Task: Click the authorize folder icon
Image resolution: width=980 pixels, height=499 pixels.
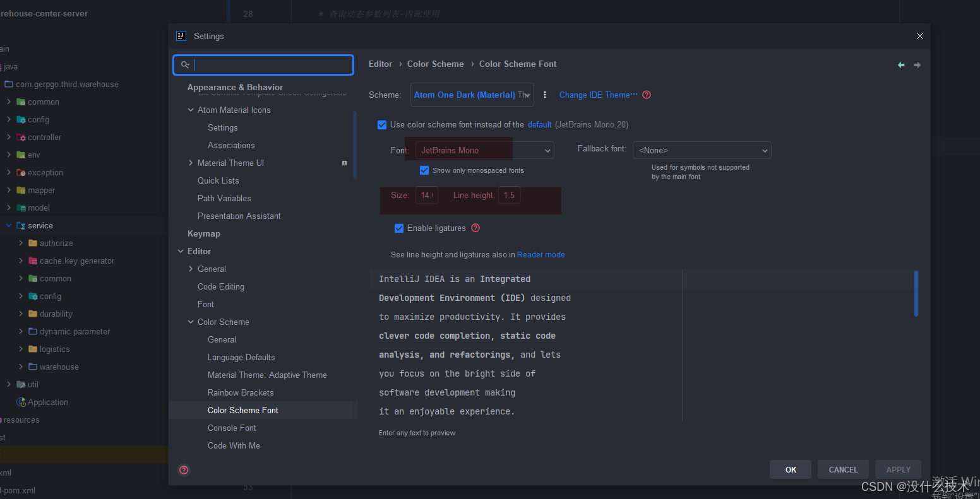Action: coord(33,243)
